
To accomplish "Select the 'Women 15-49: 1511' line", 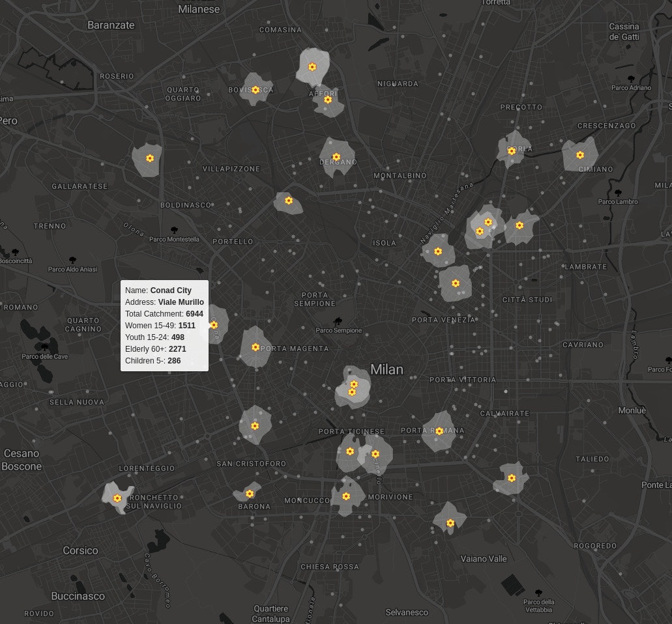I will pyautogui.click(x=160, y=326).
